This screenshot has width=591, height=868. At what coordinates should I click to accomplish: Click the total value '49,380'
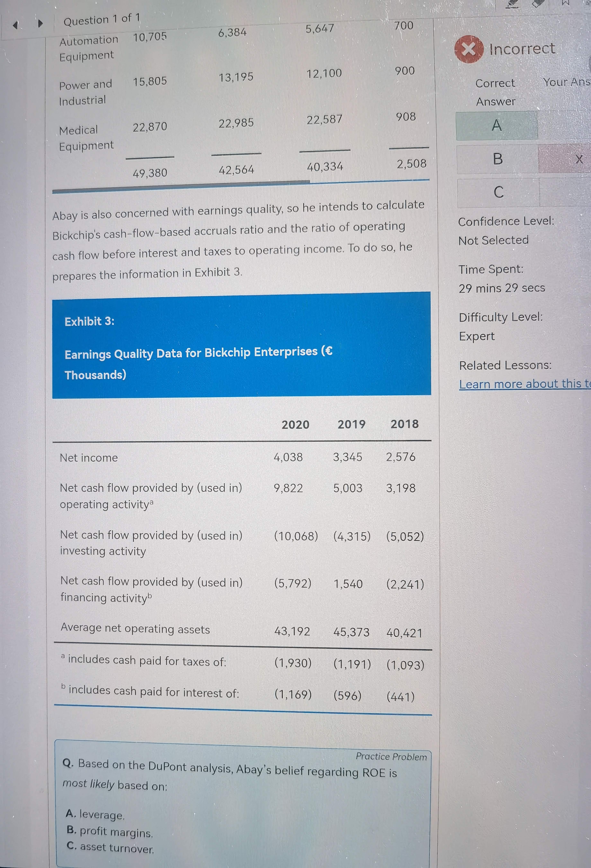click(150, 173)
